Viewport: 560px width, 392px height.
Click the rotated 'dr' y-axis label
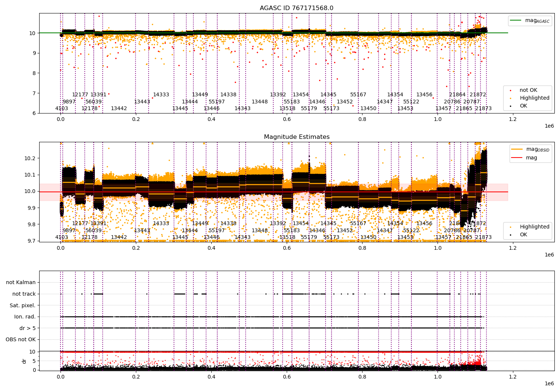click(x=24, y=361)
